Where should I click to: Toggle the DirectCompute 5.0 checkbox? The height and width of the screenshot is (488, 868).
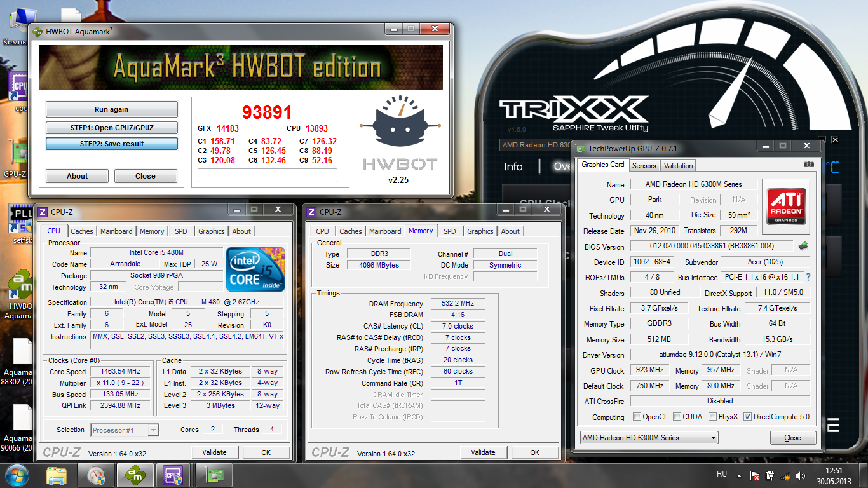point(747,417)
